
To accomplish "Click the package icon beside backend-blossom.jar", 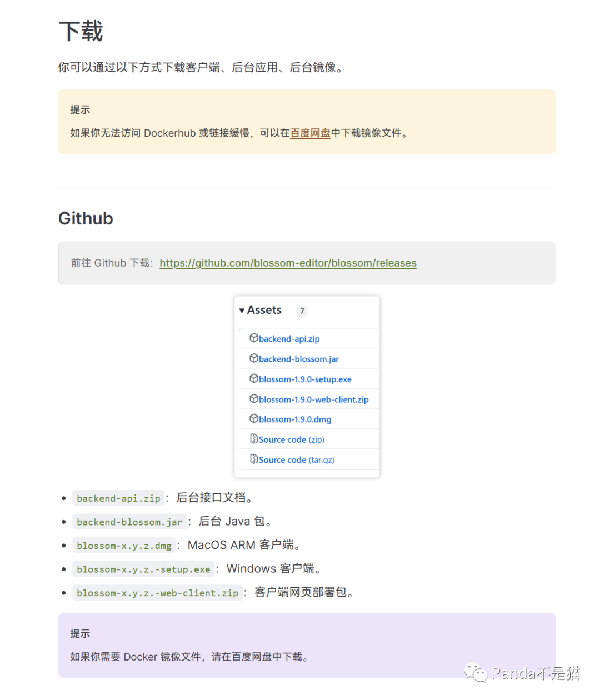I will (x=253, y=358).
